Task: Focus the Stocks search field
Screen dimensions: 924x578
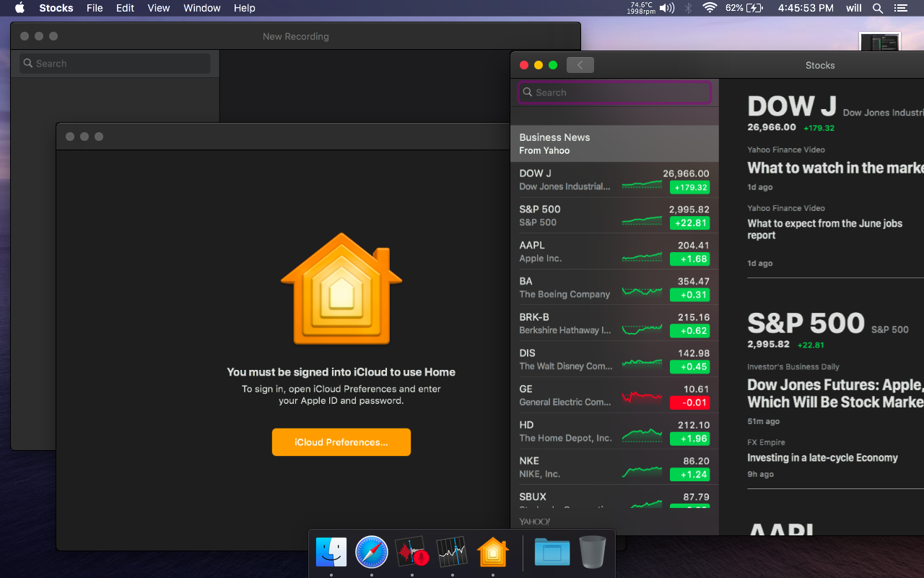Action: [x=615, y=92]
